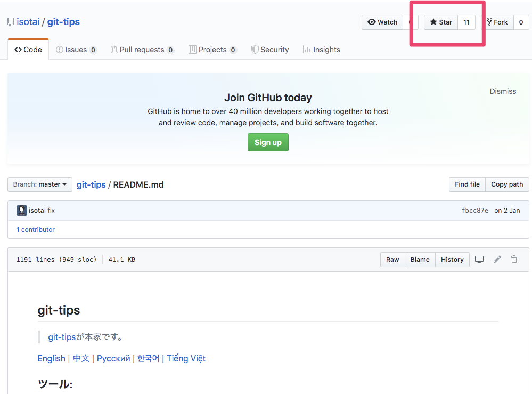Open the English translation link
Viewport: 532px width, 394px height.
(x=51, y=358)
